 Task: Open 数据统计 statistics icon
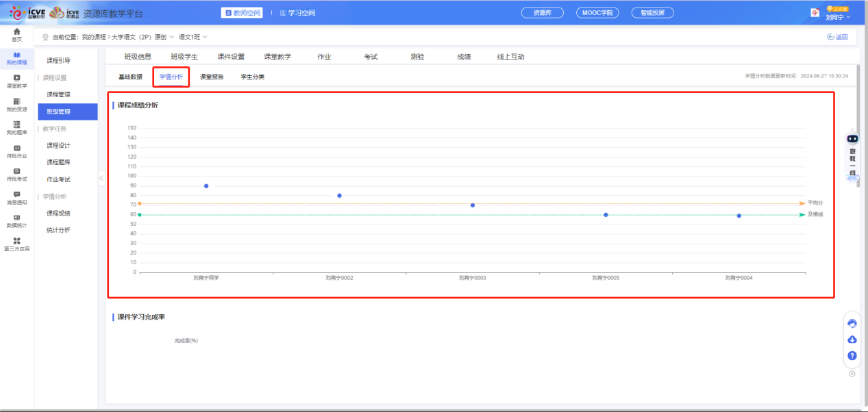coord(16,220)
